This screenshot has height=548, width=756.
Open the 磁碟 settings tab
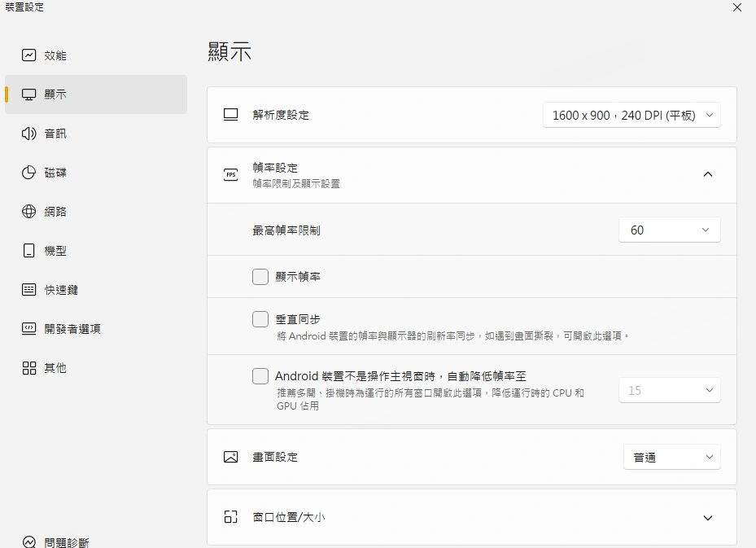(x=96, y=173)
